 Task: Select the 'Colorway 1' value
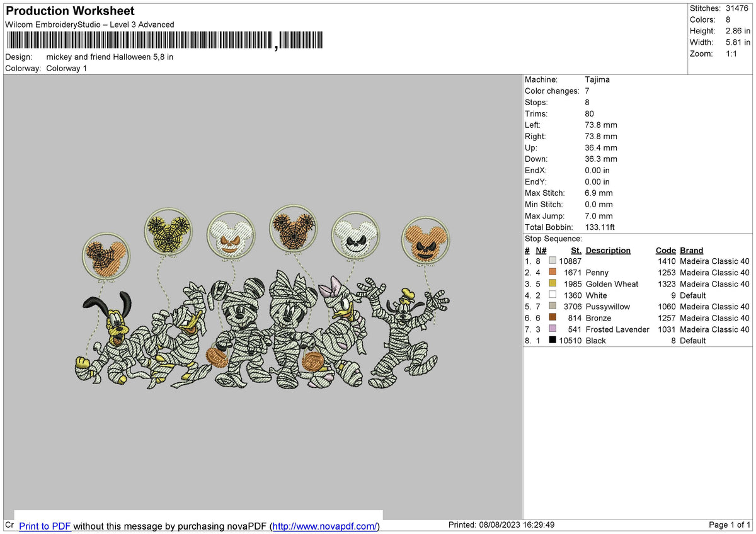point(67,68)
